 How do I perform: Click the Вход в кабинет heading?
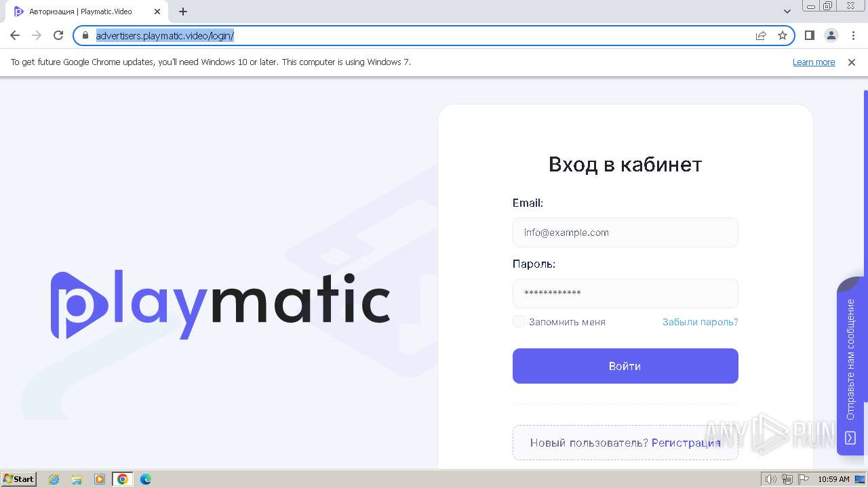point(625,165)
